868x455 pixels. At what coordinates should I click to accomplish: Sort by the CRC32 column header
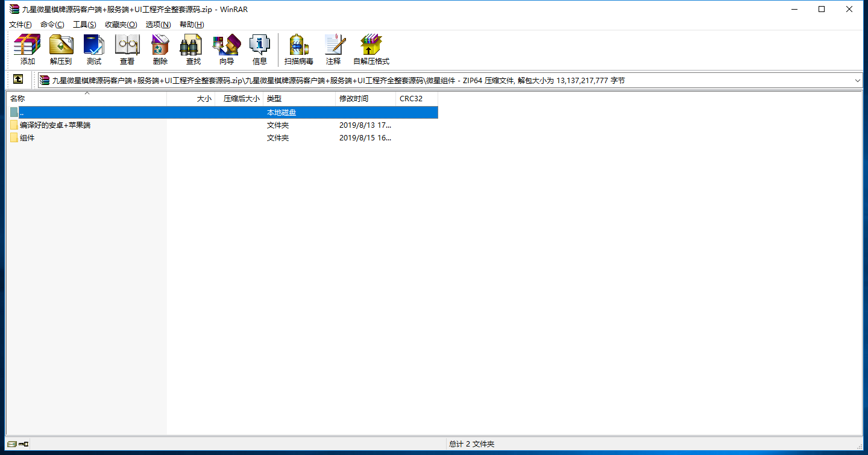tap(417, 99)
